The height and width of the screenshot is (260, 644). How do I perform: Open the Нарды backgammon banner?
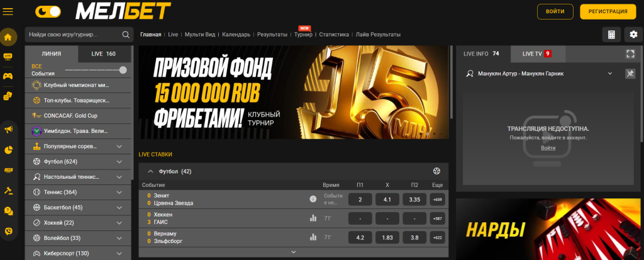click(548, 229)
